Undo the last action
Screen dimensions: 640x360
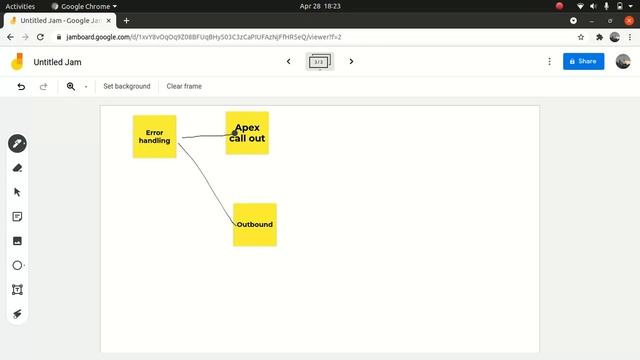coord(21,87)
